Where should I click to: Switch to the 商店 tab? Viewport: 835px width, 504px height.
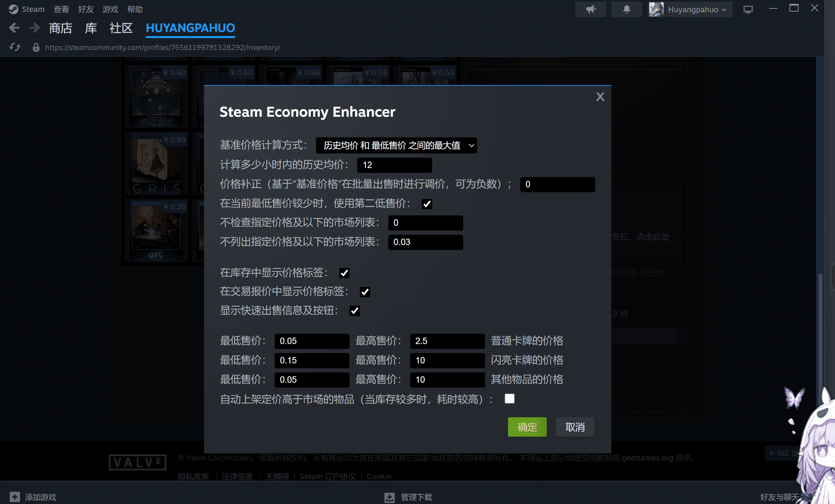coord(61,28)
